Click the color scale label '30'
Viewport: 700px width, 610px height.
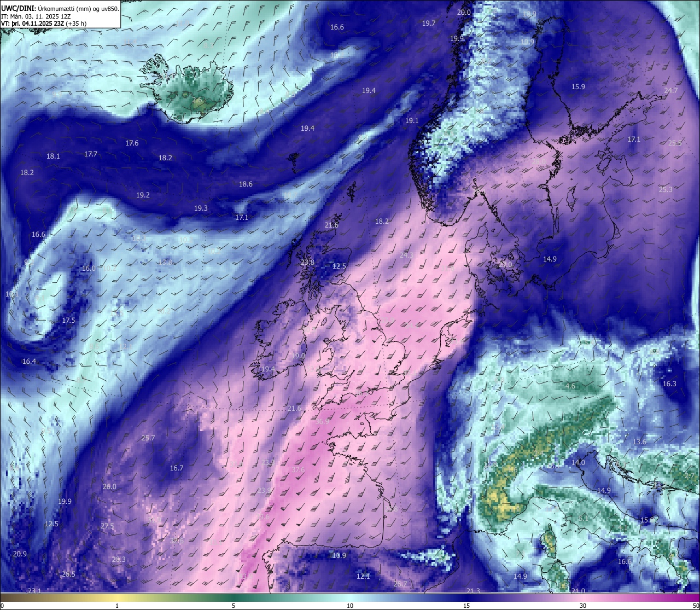tap(583, 606)
